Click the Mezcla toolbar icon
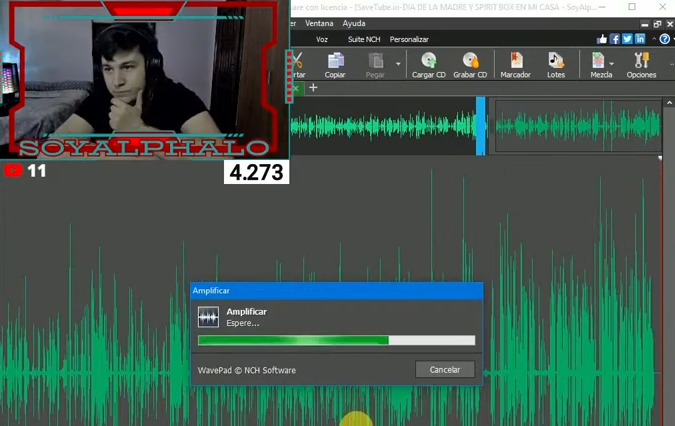The height and width of the screenshot is (426, 675). click(599, 65)
